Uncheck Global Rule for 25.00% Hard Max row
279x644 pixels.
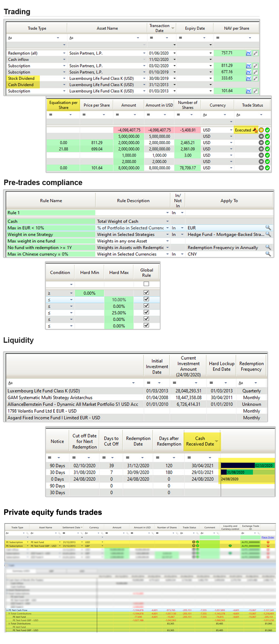point(146,312)
